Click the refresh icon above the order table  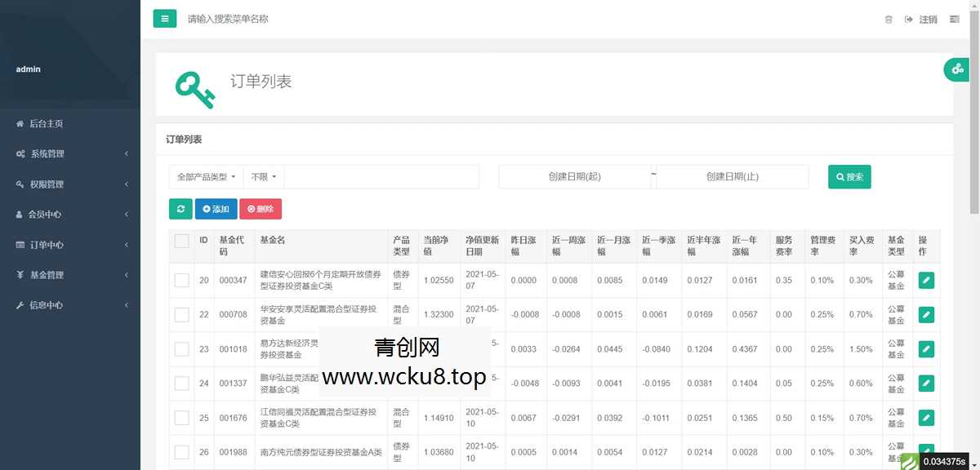180,209
